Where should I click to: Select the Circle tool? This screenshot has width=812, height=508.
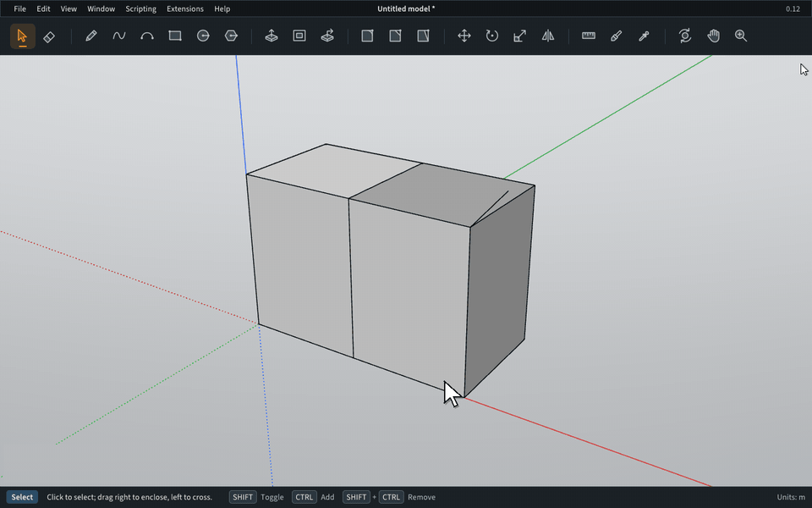point(203,36)
